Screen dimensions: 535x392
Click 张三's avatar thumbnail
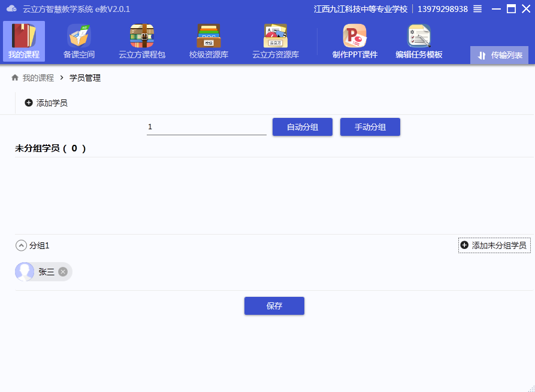click(25, 272)
